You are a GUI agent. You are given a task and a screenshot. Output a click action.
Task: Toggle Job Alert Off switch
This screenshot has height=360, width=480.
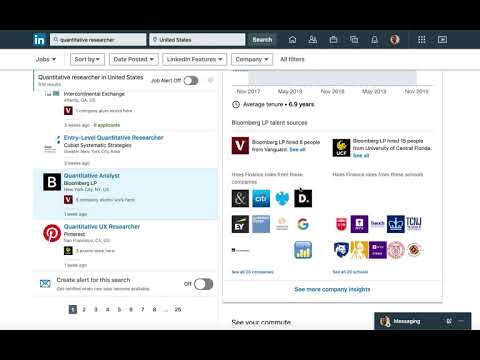191,80
